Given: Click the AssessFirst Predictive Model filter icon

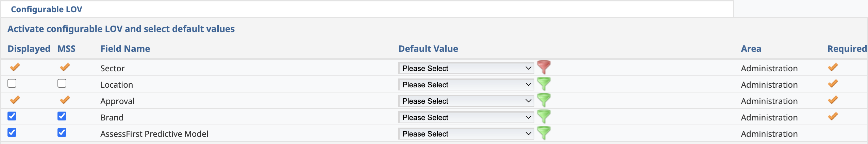Looking at the screenshot, I should click(544, 133).
